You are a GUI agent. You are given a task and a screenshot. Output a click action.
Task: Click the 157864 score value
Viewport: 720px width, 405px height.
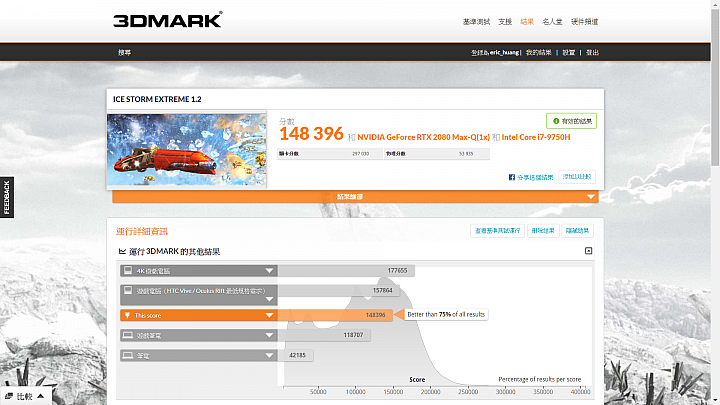[x=382, y=290]
